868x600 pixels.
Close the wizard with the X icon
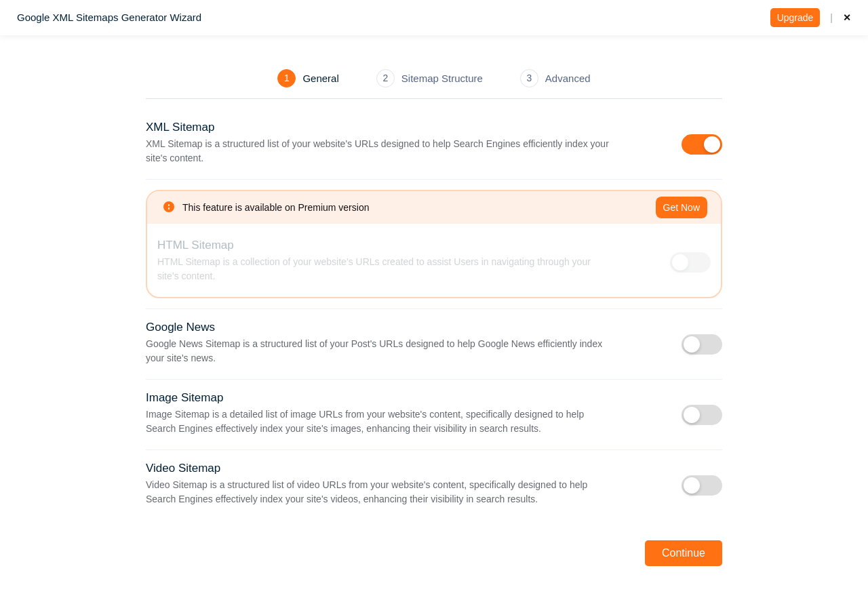[847, 18]
